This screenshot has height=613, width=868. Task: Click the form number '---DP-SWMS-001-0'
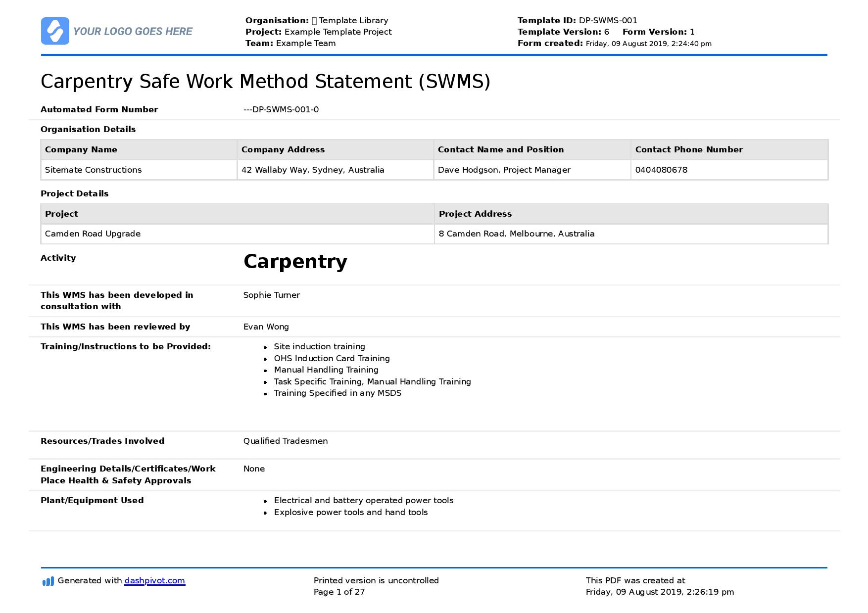click(x=281, y=110)
